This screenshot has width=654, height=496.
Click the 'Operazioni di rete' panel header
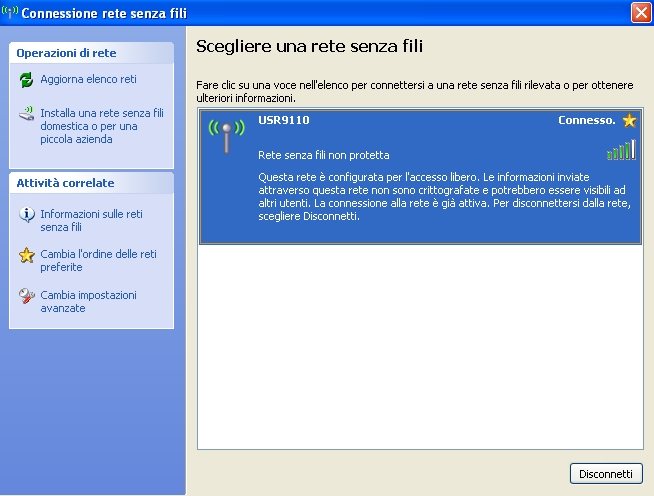[91, 52]
